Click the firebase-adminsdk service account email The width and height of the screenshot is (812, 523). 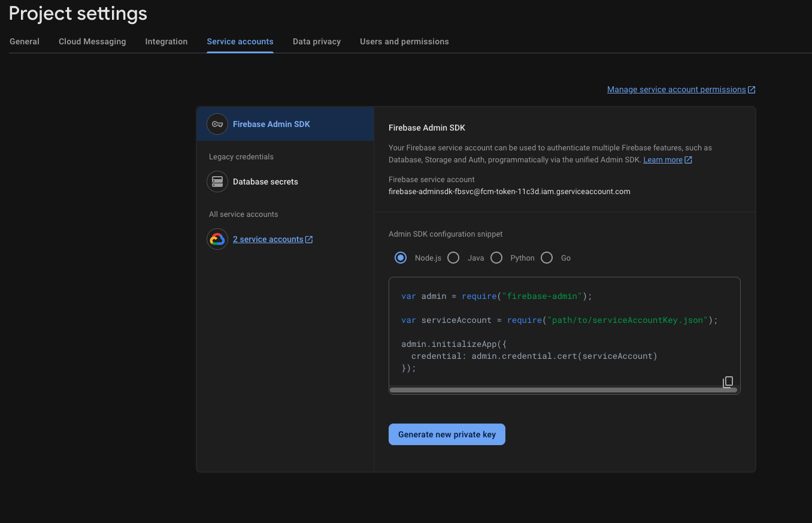(x=510, y=192)
